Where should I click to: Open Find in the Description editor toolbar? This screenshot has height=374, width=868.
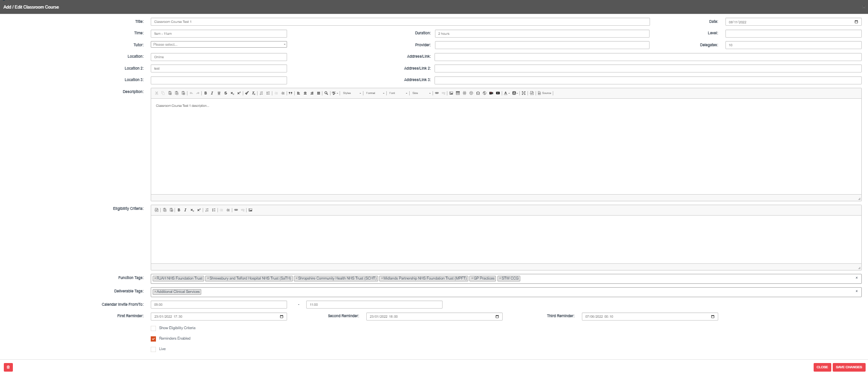(326, 93)
